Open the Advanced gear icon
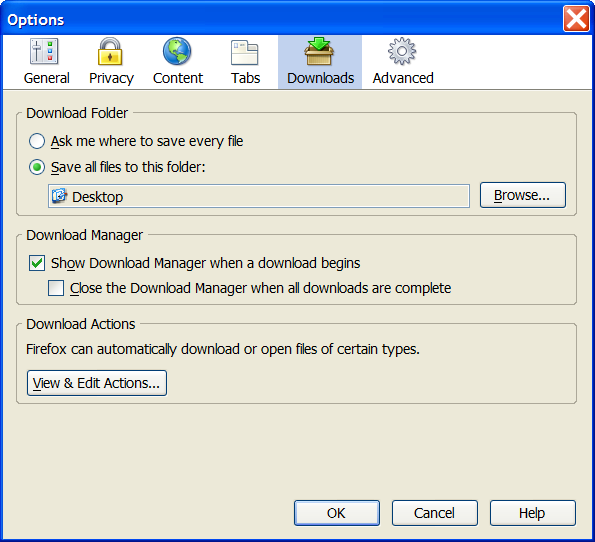The width and height of the screenshot is (595, 542). point(402,51)
